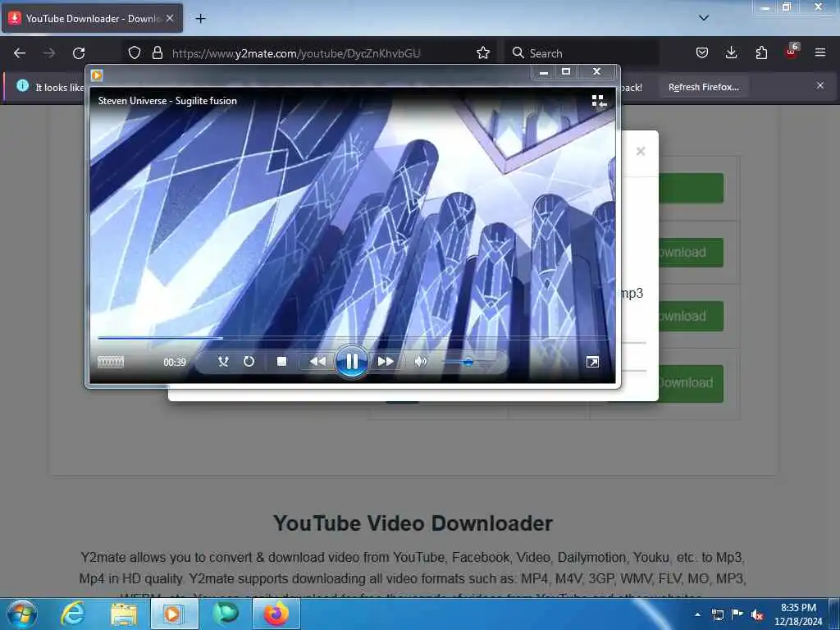
Task: Open the network status tray icon
Action: [717, 614]
